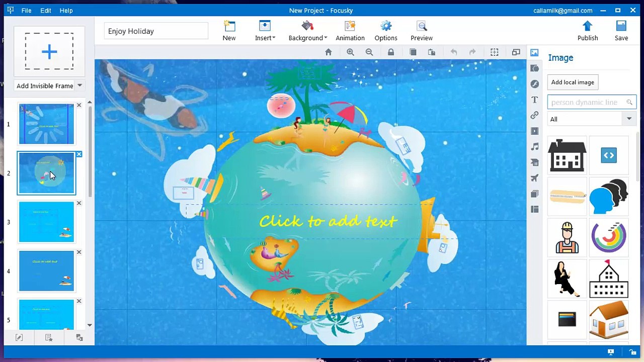Screen dimensions: 644x362
Task: Toggle the lock icon in canvas toolbar
Action: coord(391,52)
